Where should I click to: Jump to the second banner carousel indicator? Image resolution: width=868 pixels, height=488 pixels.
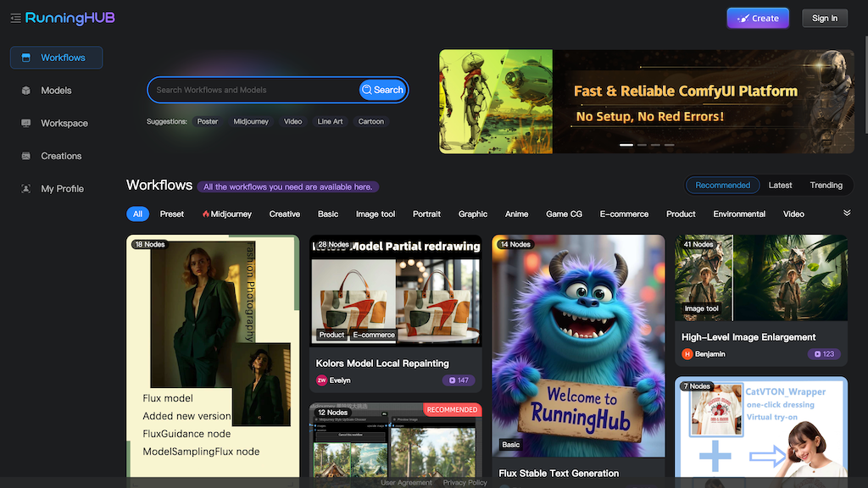[x=642, y=145]
